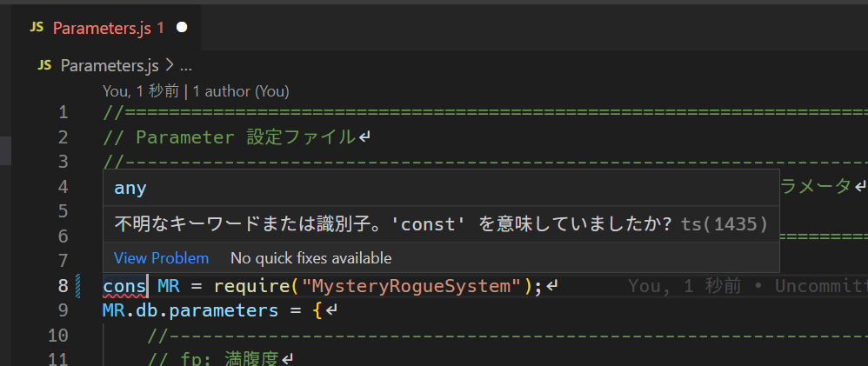Open the '1 author (You)' code lens

[x=241, y=91]
